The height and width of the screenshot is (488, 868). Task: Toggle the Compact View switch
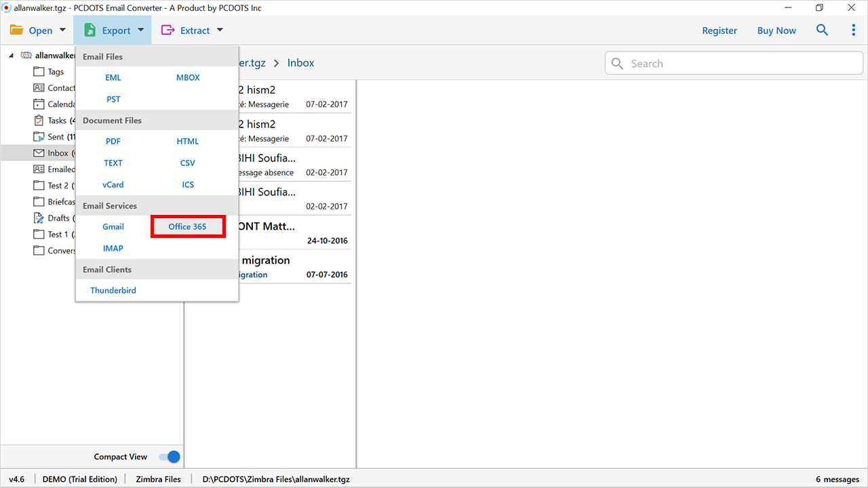170,457
